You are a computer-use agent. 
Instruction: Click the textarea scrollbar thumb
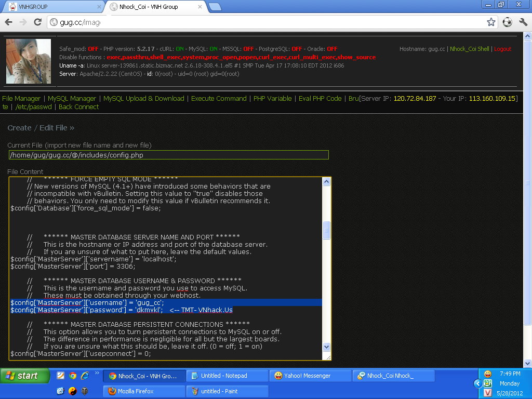pyautogui.click(x=326, y=230)
